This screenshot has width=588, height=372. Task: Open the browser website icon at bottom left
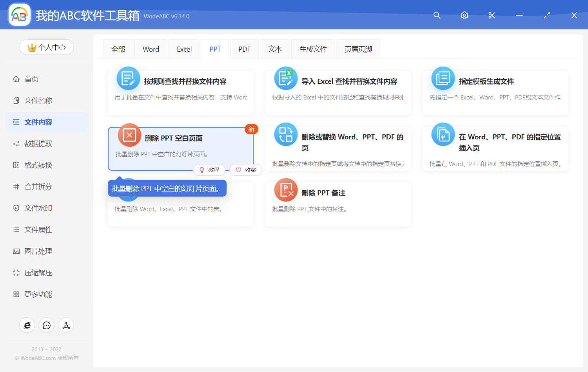27,325
